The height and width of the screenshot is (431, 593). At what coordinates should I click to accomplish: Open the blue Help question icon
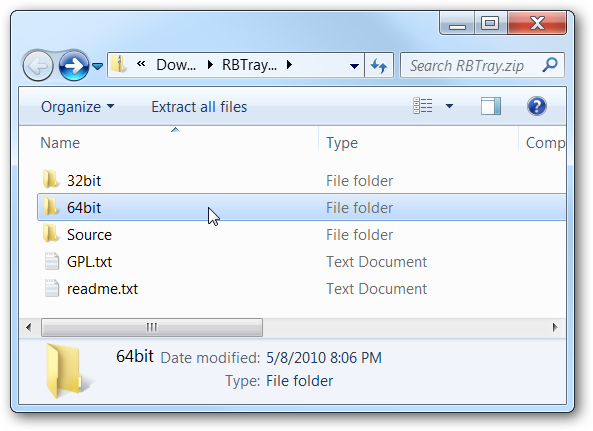[x=536, y=106]
